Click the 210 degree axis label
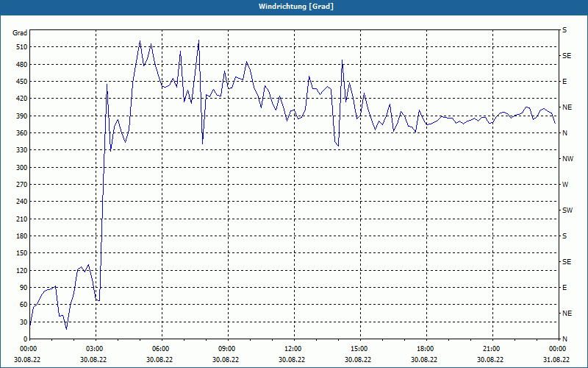The image size is (588, 368). tap(22, 219)
